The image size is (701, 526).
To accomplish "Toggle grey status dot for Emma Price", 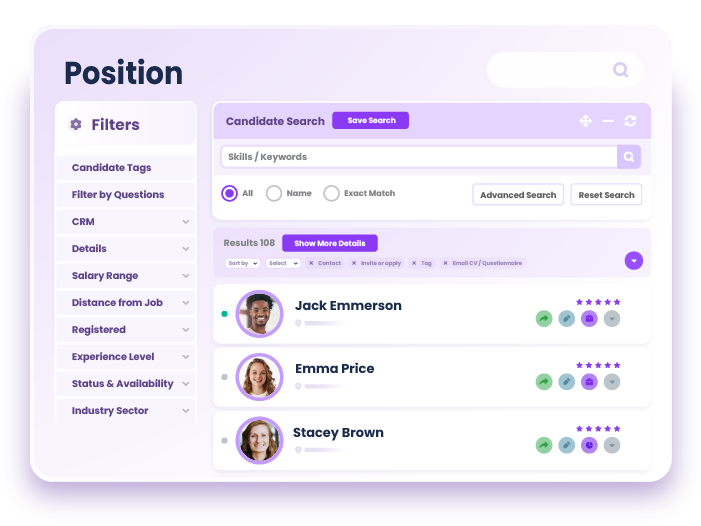I will [x=224, y=377].
